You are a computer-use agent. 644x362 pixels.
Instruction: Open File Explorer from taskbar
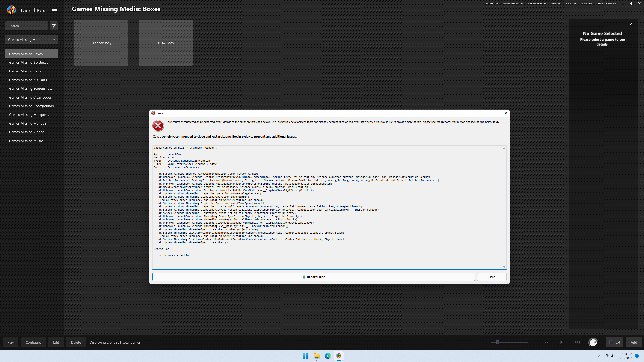click(x=317, y=356)
